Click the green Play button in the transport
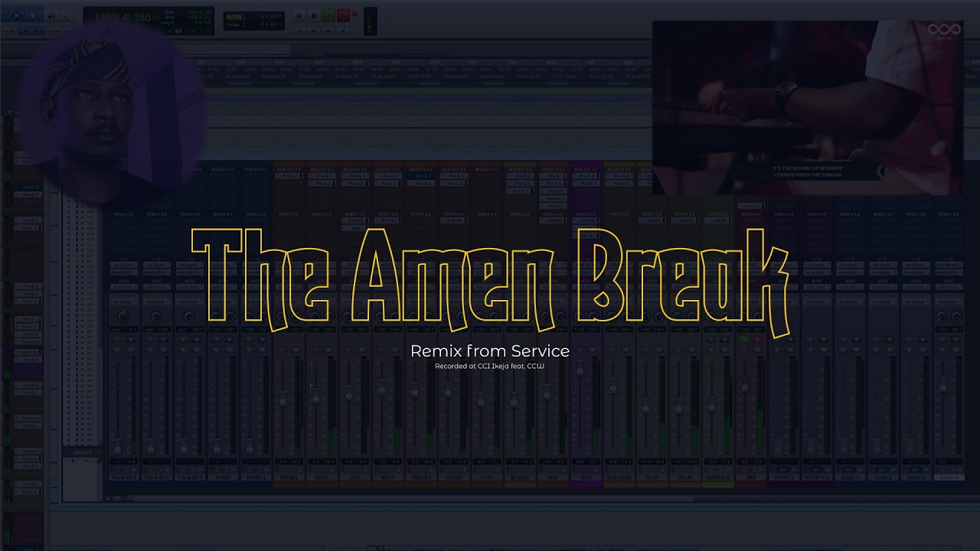This screenshot has height=551, width=980. [328, 15]
